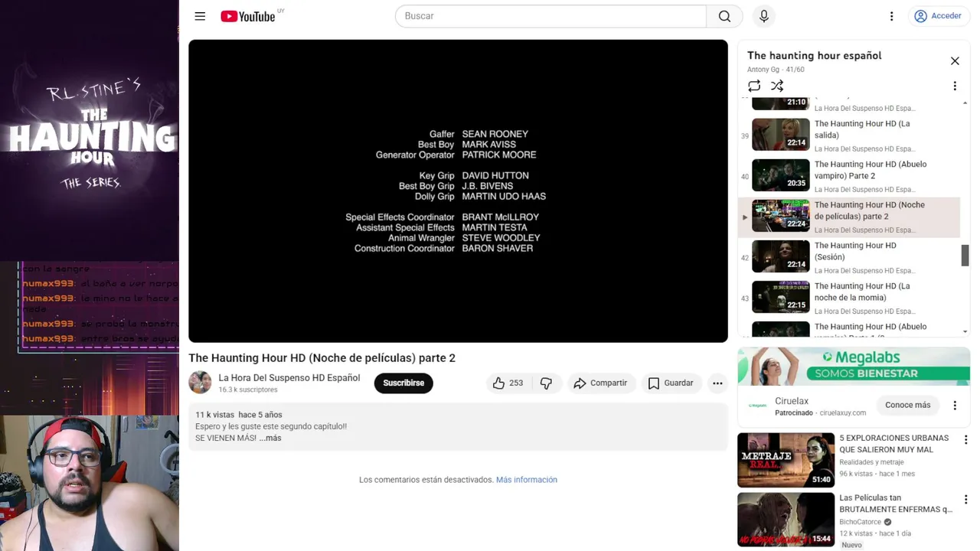Click the Antony Gg - 41/60 playlist info

[x=776, y=70]
